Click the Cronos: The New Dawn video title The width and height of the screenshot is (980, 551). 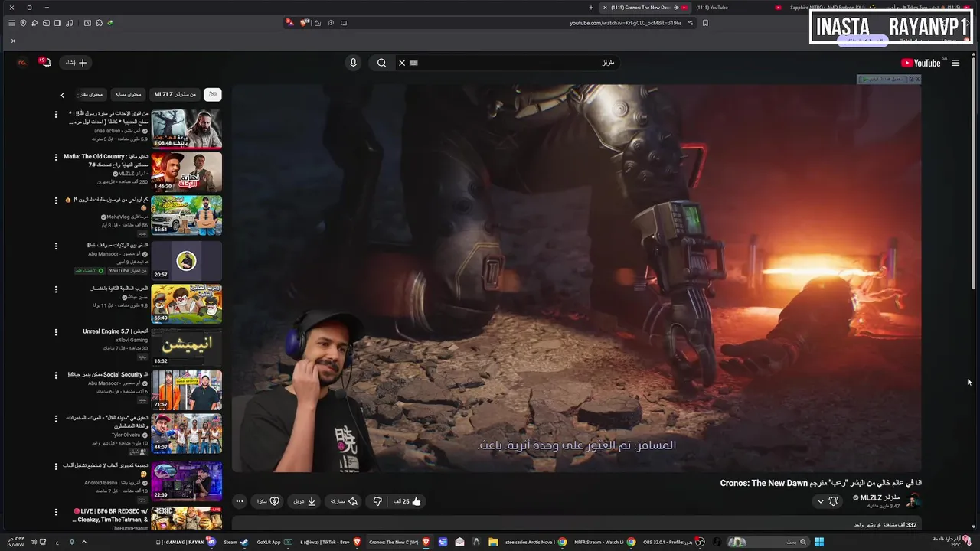[x=821, y=483]
